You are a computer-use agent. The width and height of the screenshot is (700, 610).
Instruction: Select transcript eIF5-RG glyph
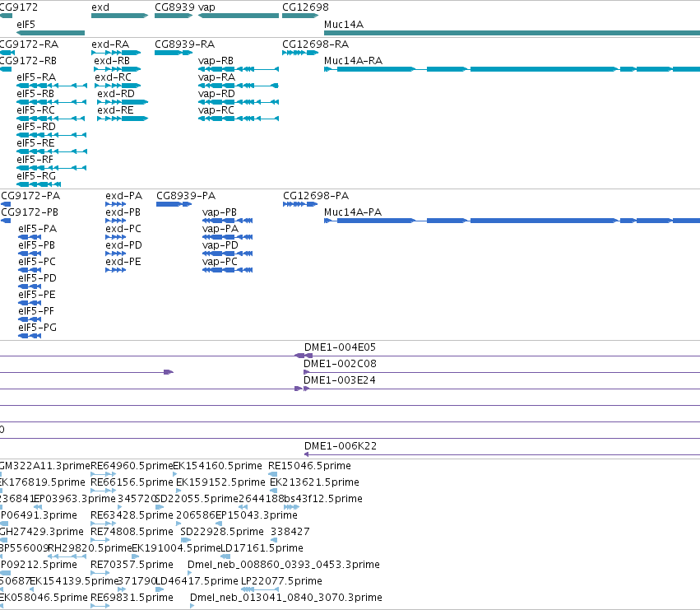(x=39, y=184)
